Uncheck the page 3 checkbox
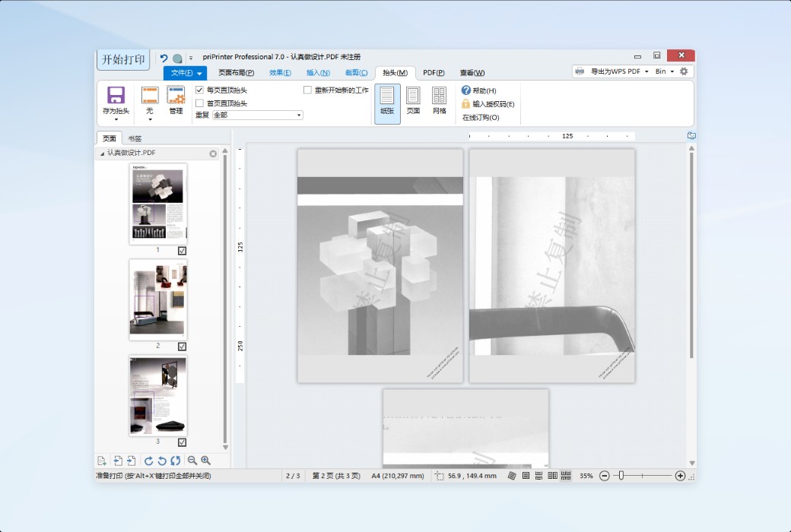Screen dimensions: 791x532 point(182,442)
